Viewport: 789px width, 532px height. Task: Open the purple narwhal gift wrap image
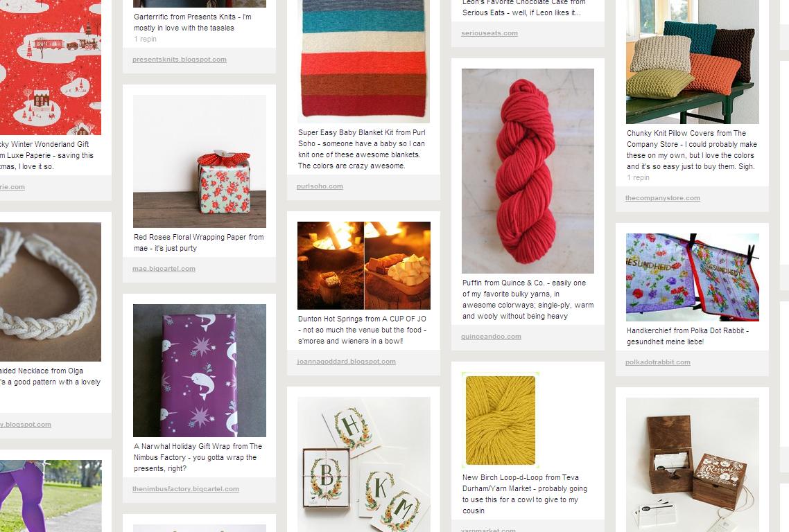[199, 370]
